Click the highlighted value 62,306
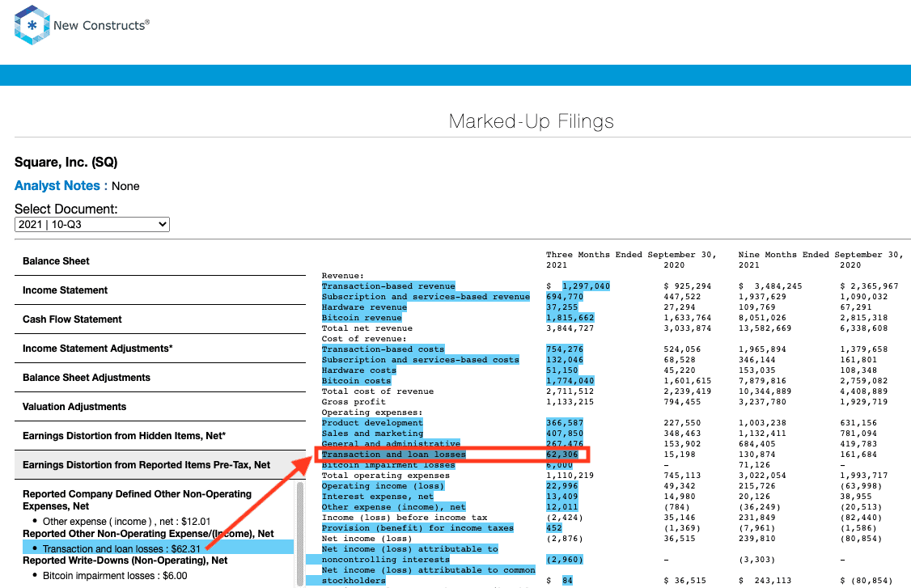The image size is (911, 588). click(x=561, y=455)
